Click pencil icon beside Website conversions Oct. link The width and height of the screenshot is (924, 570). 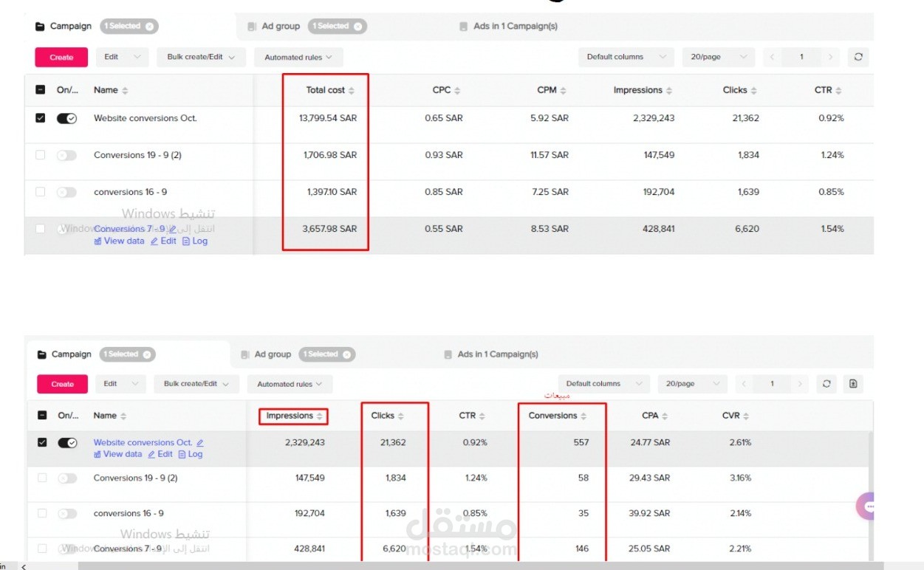tap(200, 443)
